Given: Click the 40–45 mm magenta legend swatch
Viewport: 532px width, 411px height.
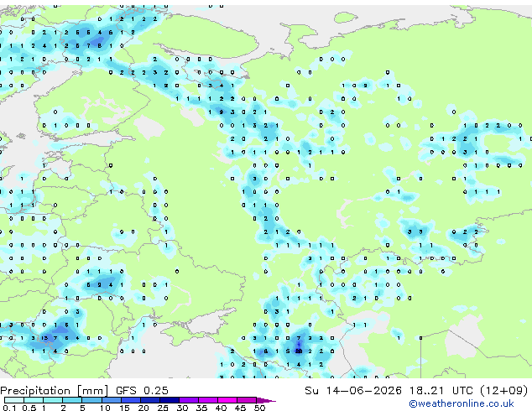Looking at the screenshot, I should tap(227, 400).
